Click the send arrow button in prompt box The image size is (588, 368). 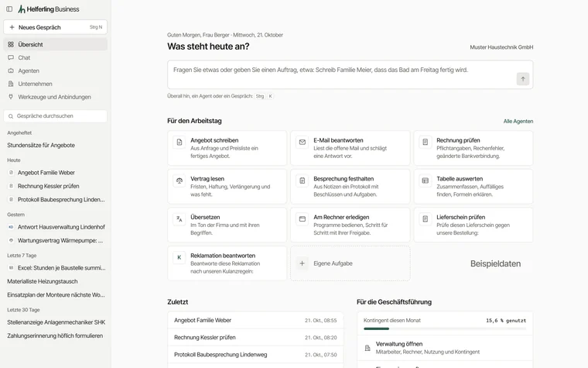pyautogui.click(x=523, y=79)
